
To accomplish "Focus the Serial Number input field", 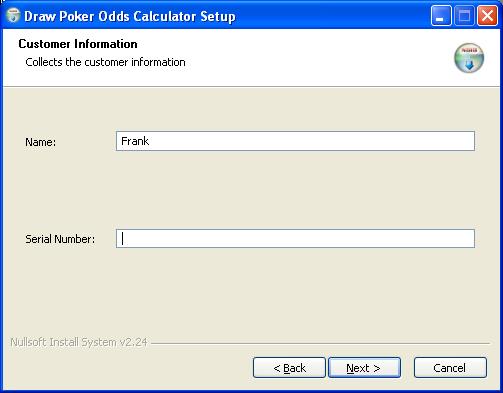I will (x=295, y=239).
